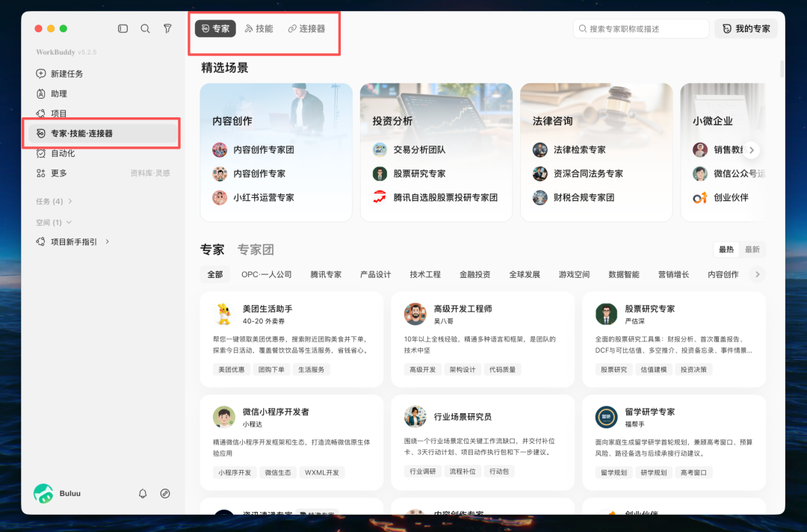The width and height of the screenshot is (807, 532).
Task: Open notifications bell icon
Action: pos(143,493)
